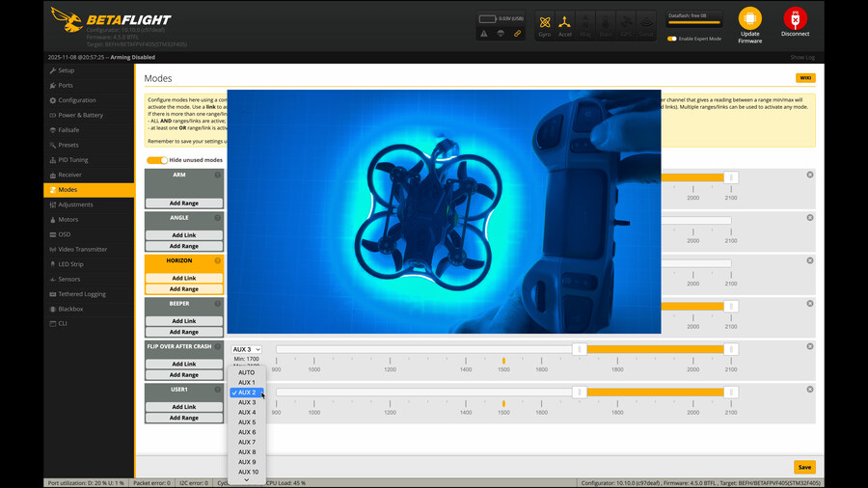Image resolution: width=868 pixels, height=488 pixels.
Task: Open the PID Tuning tab
Action: tap(72, 159)
